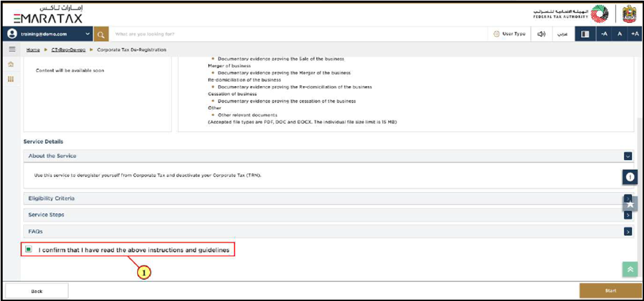
Task: Click the search magnifier icon
Action: [101, 34]
